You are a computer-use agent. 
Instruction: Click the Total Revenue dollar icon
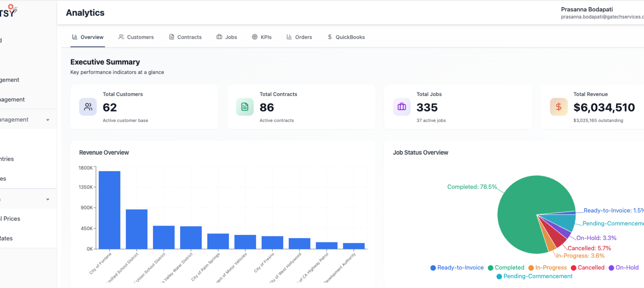(x=559, y=107)
